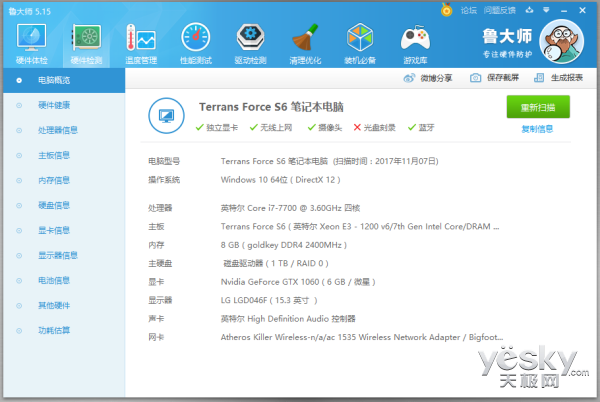Share via 微博分享 button

428,77
